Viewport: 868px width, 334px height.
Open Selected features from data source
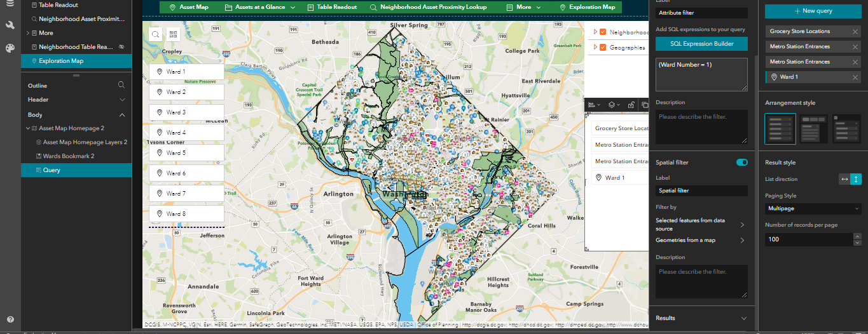coord(701,225)
